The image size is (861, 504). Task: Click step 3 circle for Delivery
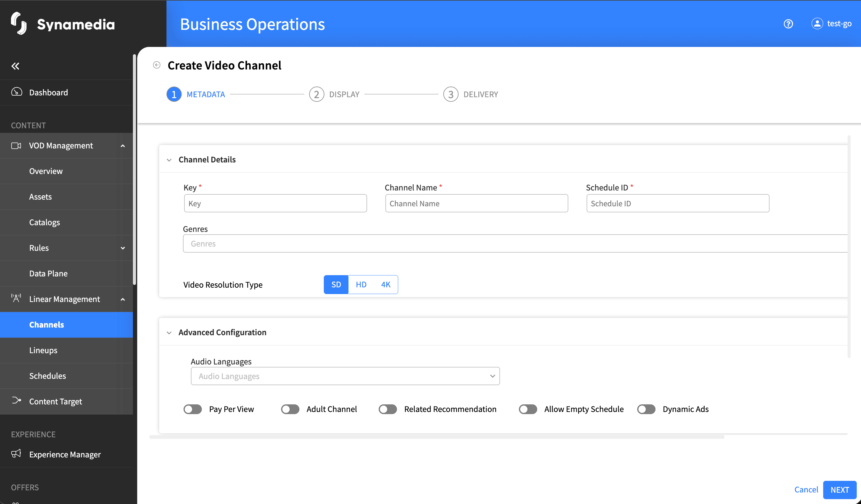click(x=451, y=94)
